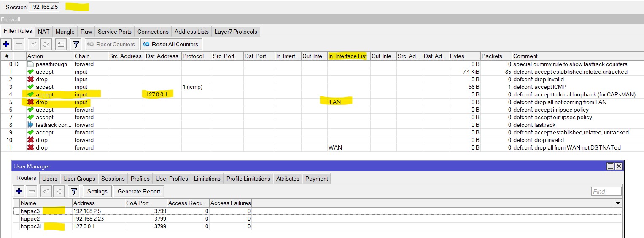Click the 1 (icmp) protocol cell
644x238 pixels.
[x=196, y=87]
